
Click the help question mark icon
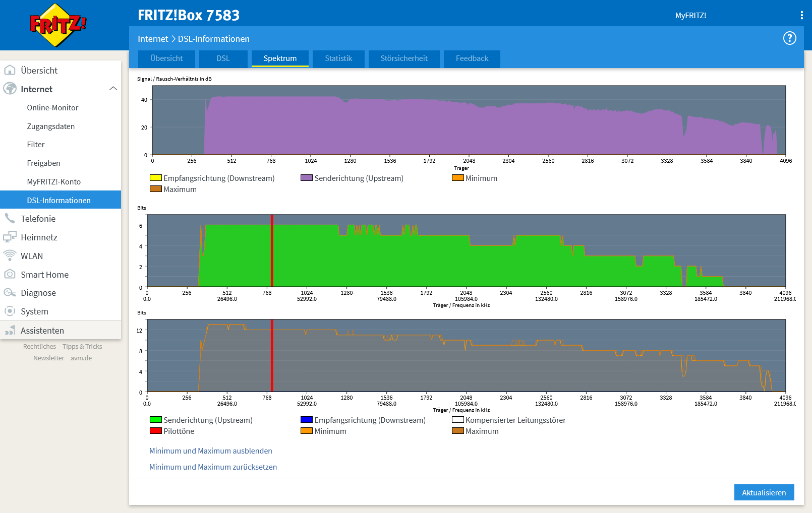[x=789, y=38]
